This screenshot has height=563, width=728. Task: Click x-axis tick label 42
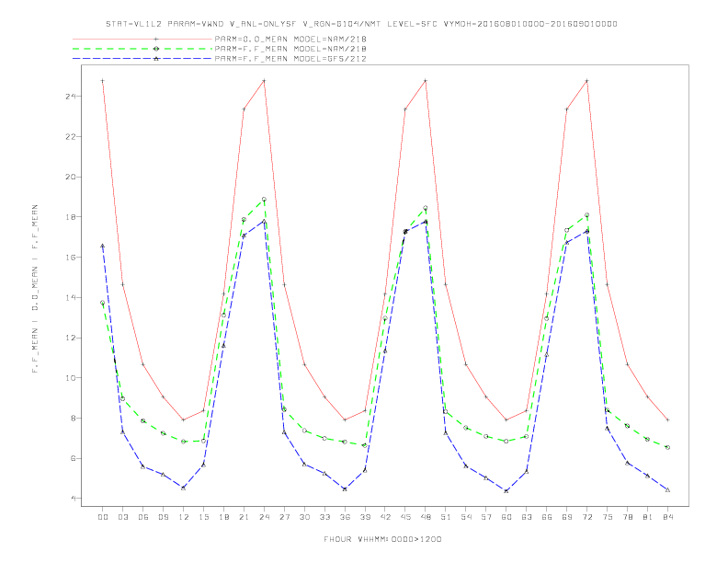(385, 517)
